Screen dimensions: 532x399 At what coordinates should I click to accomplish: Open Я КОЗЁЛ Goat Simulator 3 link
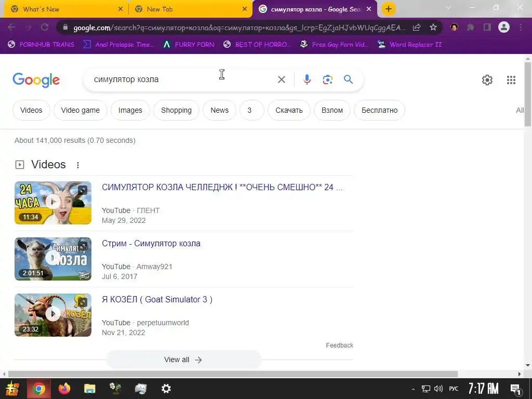pyautogui.click(x=157, y=300)
